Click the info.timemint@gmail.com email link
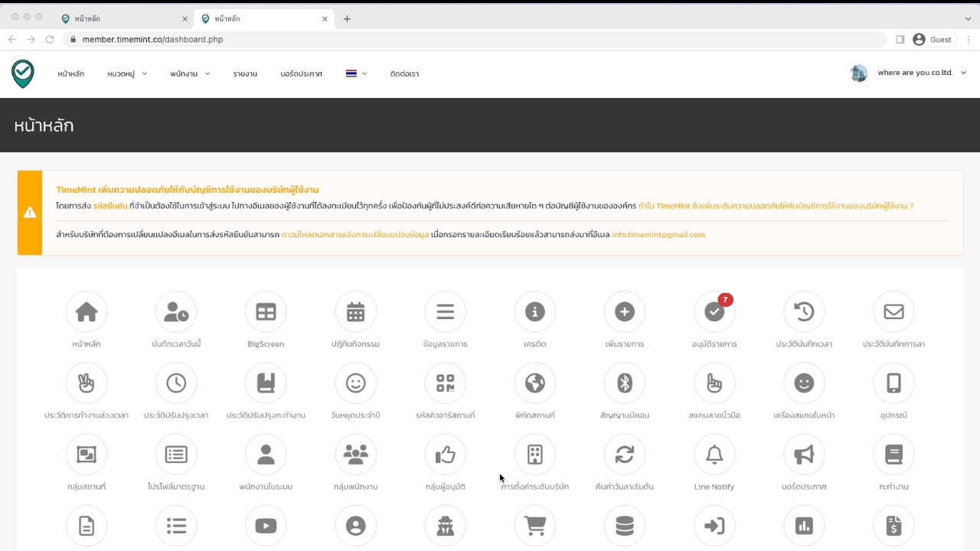This screenshot has height=551, width=980. [658, 235]
